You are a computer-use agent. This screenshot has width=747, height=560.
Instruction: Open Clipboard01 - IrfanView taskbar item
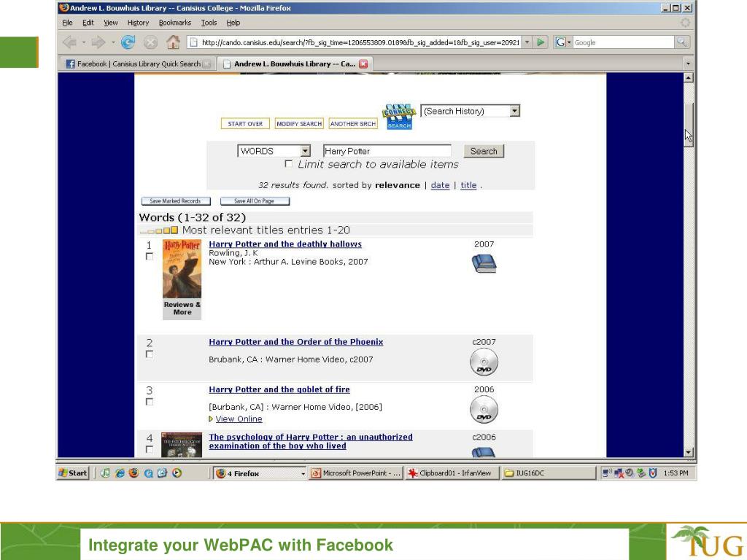pyautogui.click(x=452, y=472)
